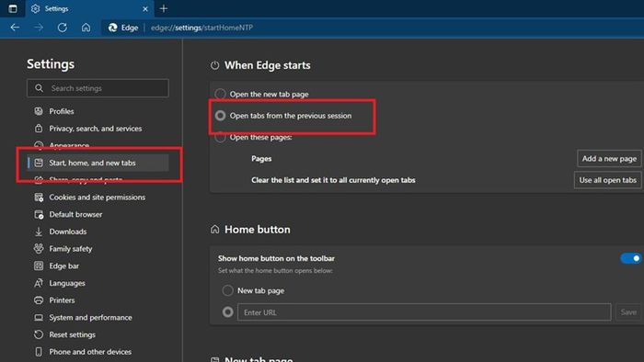Click the Add a new page button
This screenshot has height=362, width=644.
(x=609, y=159)
